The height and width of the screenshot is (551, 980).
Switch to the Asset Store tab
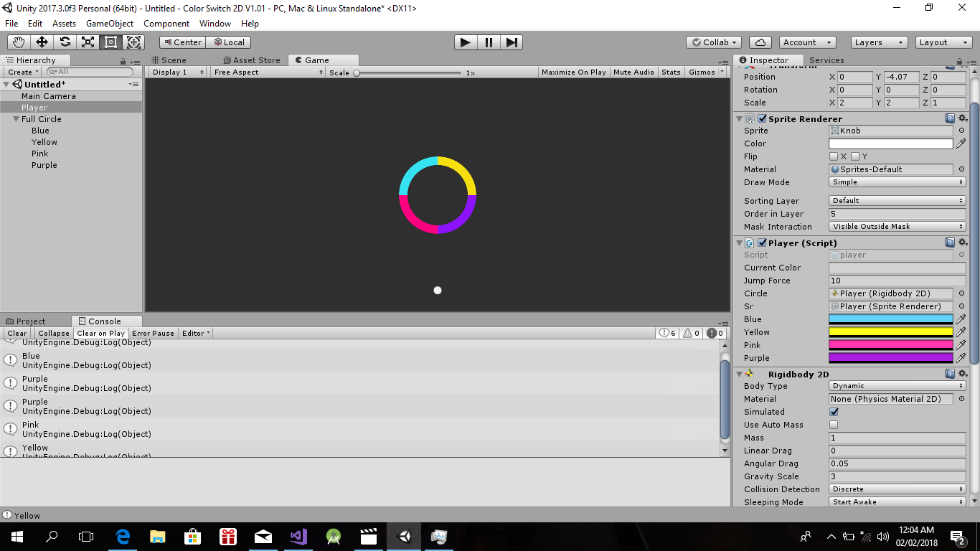point(252,60)
